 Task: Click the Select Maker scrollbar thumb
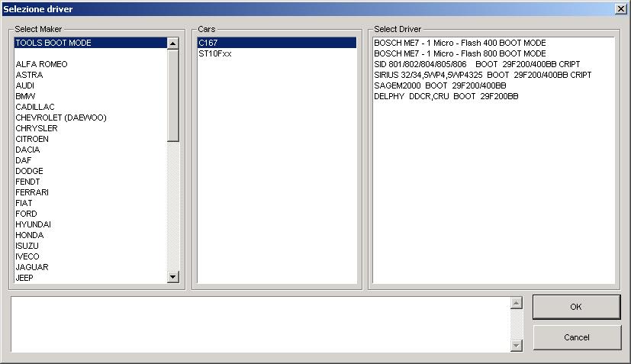(172, 95)
